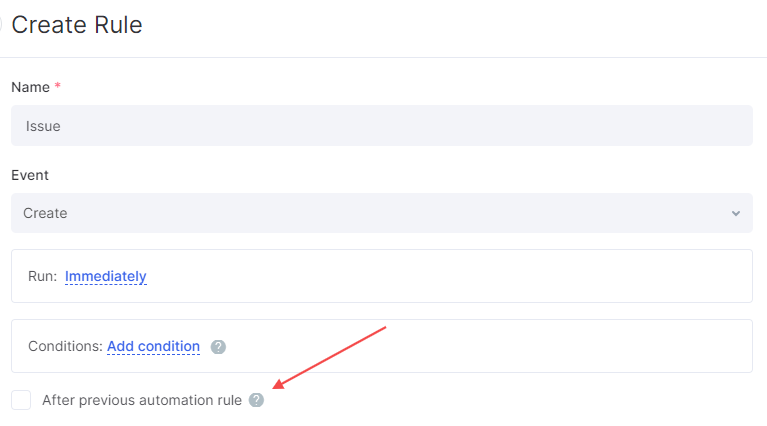Screen dimensions: 767x426
Task: Open the help icon beside Add condition
Action: 218,347
